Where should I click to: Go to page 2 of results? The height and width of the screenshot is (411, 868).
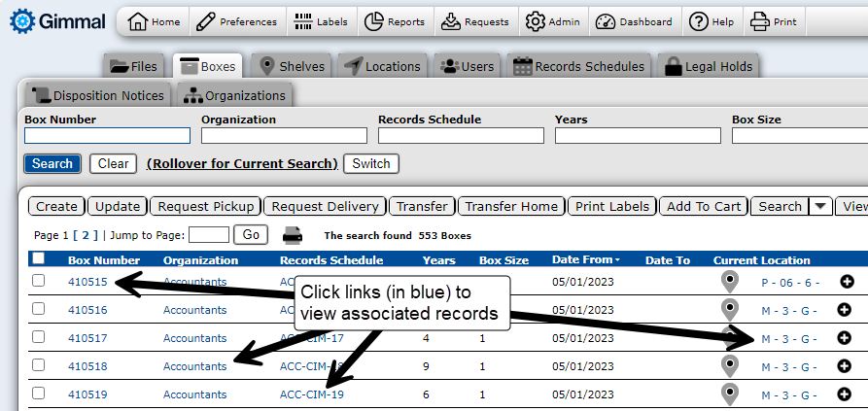click(84, 235)
